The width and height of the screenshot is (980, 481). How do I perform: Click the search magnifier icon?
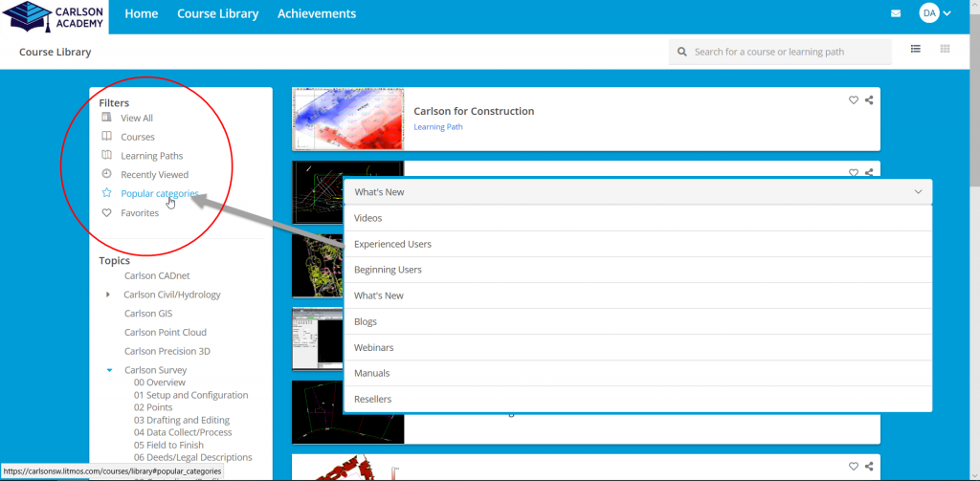[x=681, y=52]
